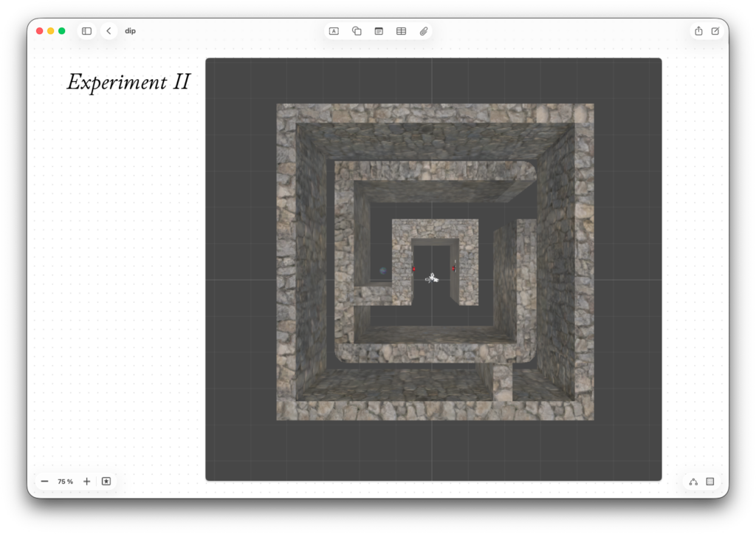Viewport: 756px width, 534px height.
Task: Open the scenes star button
Action: pos(106,482)
